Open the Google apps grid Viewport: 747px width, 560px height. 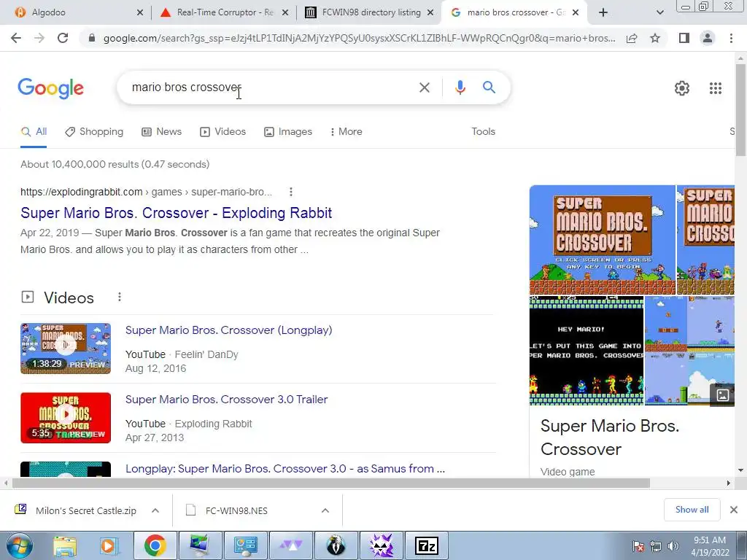coord(715,88)
